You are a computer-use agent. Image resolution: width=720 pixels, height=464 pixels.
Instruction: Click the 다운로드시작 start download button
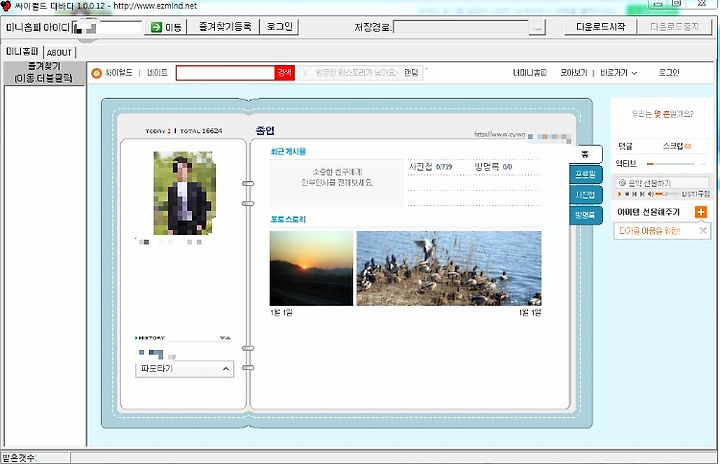click(600, 27)
